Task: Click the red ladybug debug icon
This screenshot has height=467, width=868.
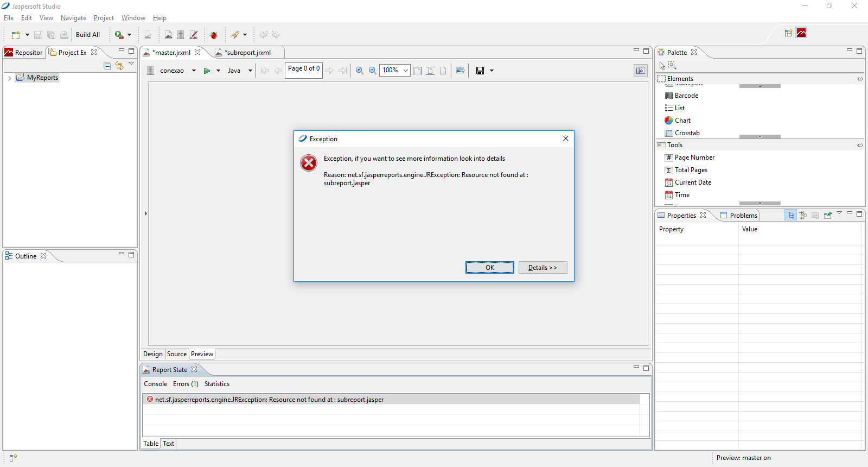Action: [x=214, y=35]
